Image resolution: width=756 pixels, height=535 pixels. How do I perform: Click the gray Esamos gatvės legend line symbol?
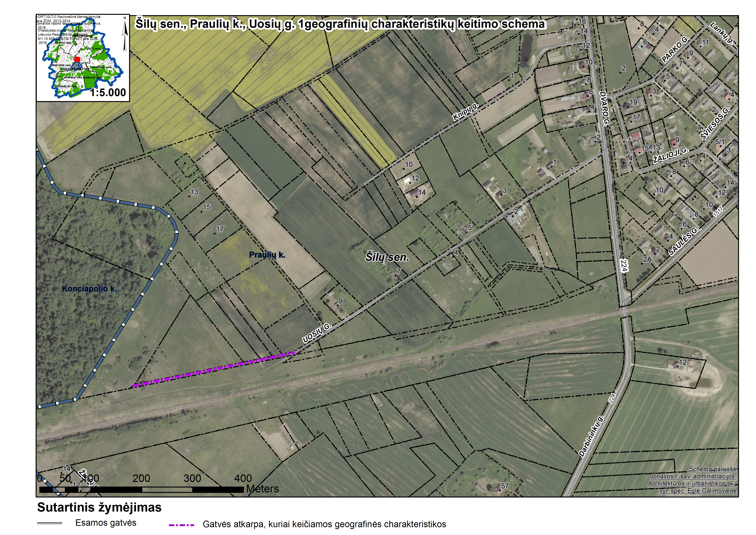[x=50, y=523]
